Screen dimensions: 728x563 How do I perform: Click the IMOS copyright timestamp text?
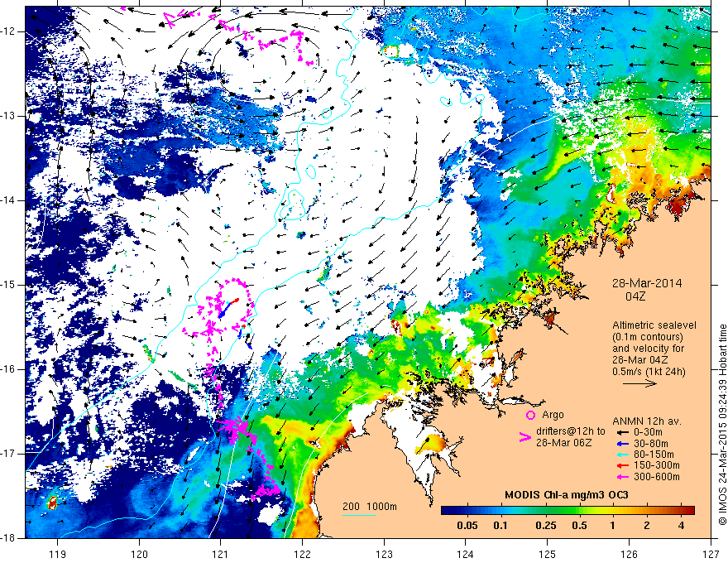pos(722,425)
